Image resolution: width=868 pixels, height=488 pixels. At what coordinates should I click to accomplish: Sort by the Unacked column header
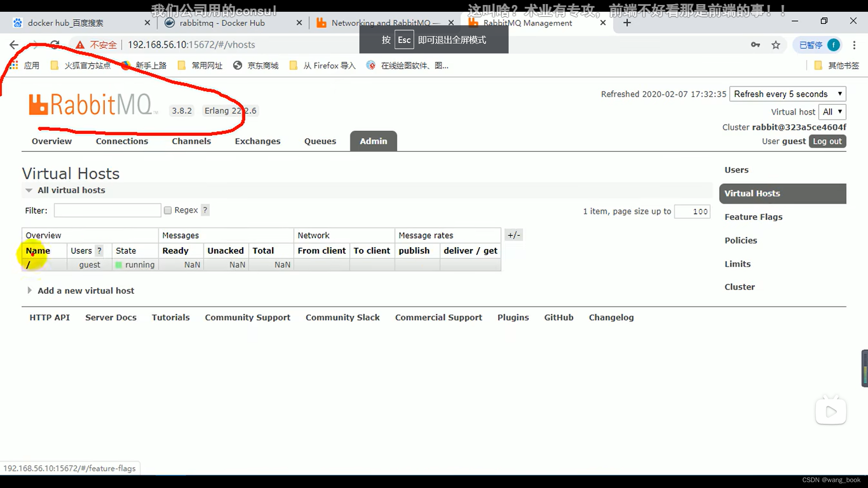(226, 251)
